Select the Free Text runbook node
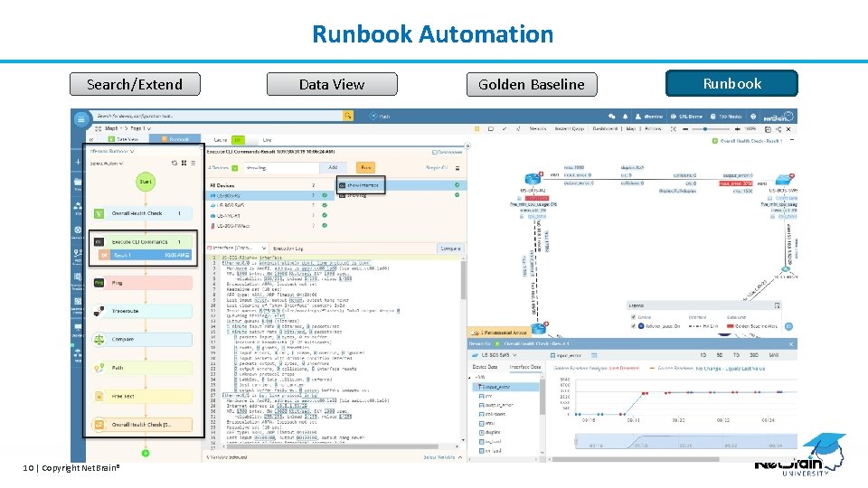Image resolution: width=868 pixels, height=488 pixels. (x=143, y=396)
